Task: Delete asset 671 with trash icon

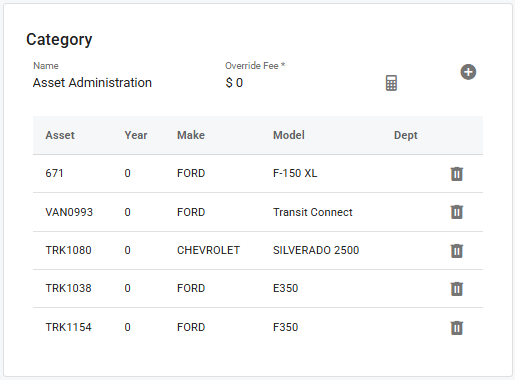Action: pos(457,174)
